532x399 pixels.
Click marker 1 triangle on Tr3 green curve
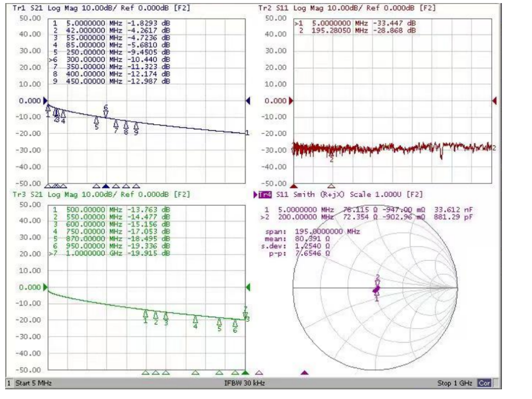click(x=146, y=314)
